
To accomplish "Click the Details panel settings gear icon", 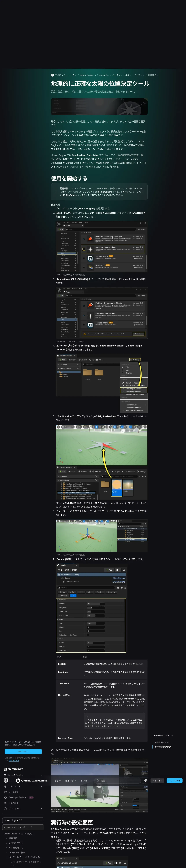I will [x=125, y=588].
